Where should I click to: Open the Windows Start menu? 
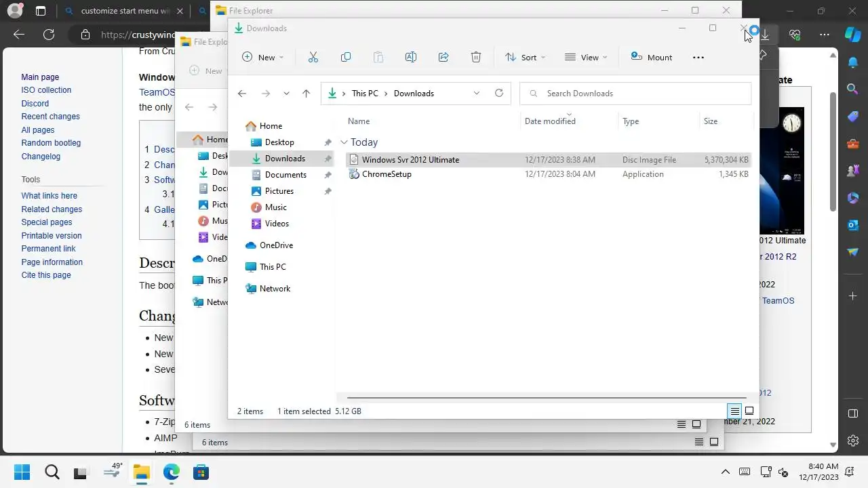(22, 472)
